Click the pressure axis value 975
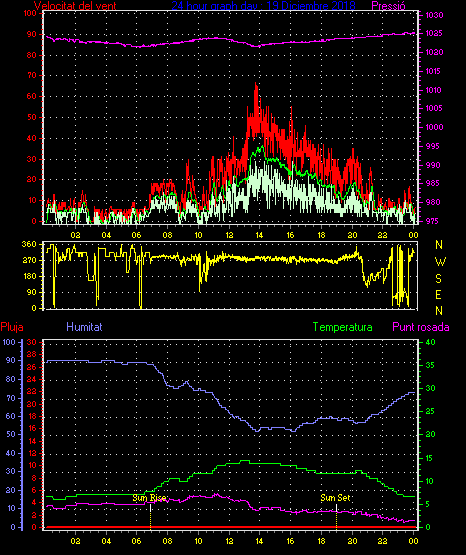 point(432,221)
